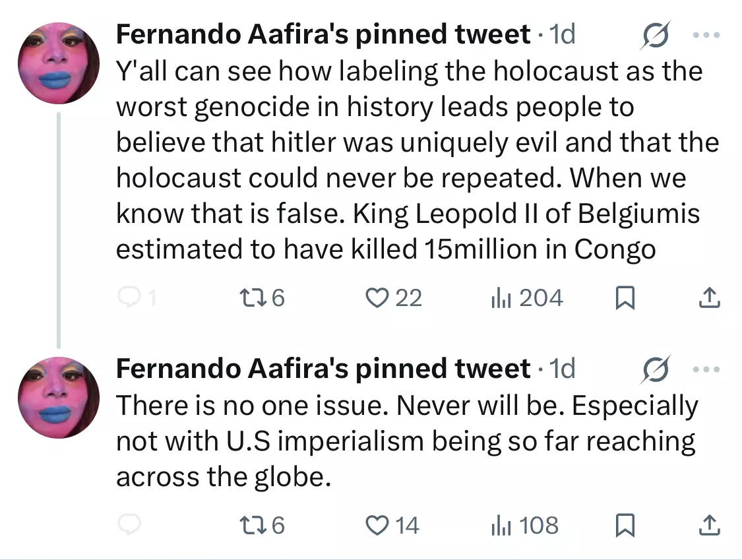Open Grok icon on first tweet
Image resolution: width=742 pixels, height=560 pixels.
point(656,34)
